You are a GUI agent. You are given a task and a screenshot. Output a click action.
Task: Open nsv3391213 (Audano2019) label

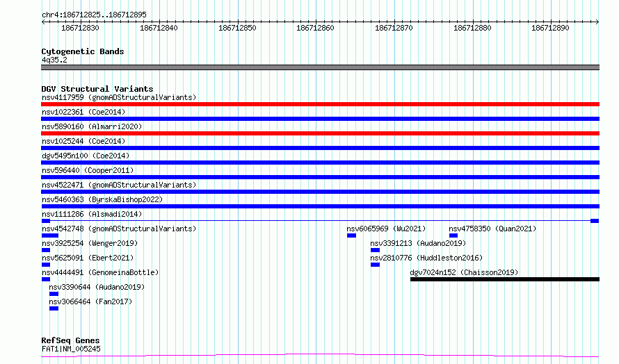click(x=418, y=243)
